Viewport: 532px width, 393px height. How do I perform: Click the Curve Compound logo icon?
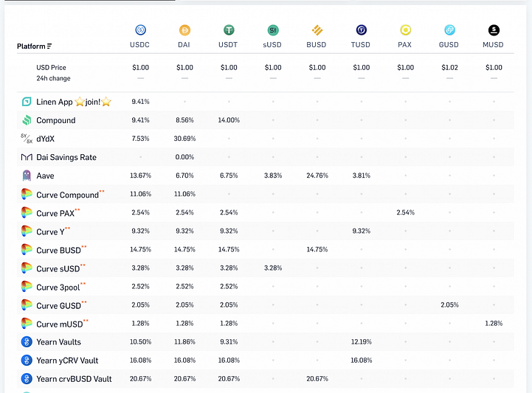click(x=27, y=194)
